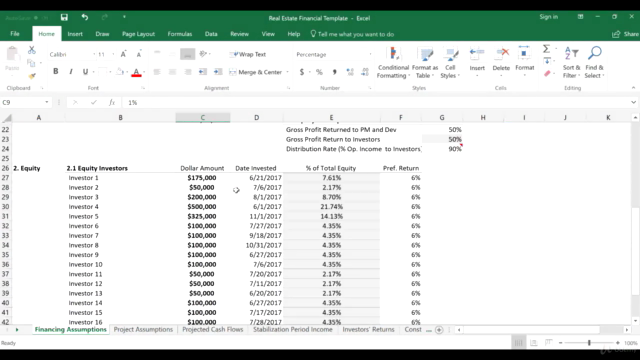Open Cell Styles gallery
640x360 pixels.
pyautogui.click(x=450, y=62)
